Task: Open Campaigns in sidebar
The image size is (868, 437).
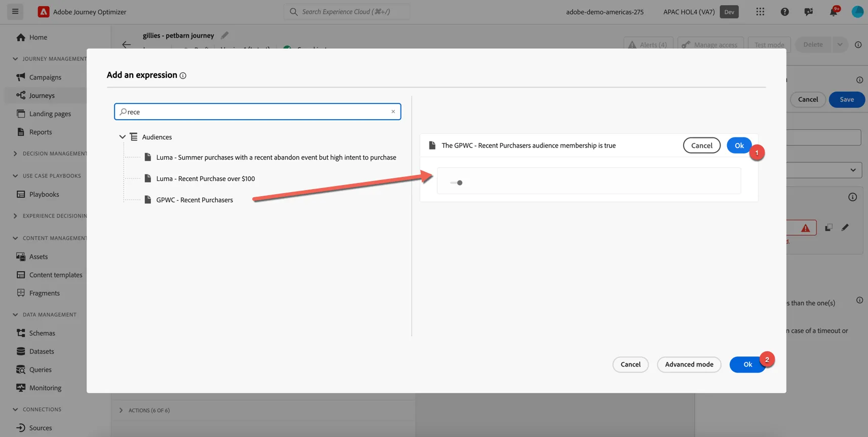Action: point(46,77)
